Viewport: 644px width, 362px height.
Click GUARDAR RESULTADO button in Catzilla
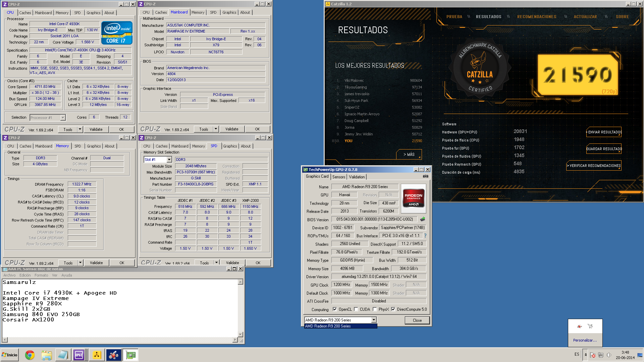(x=604, y=149)
